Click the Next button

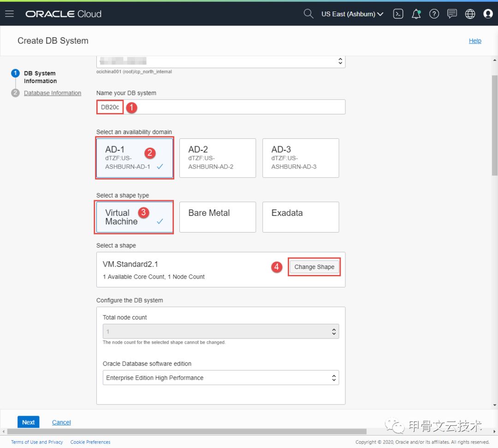(x=28, y=422)
